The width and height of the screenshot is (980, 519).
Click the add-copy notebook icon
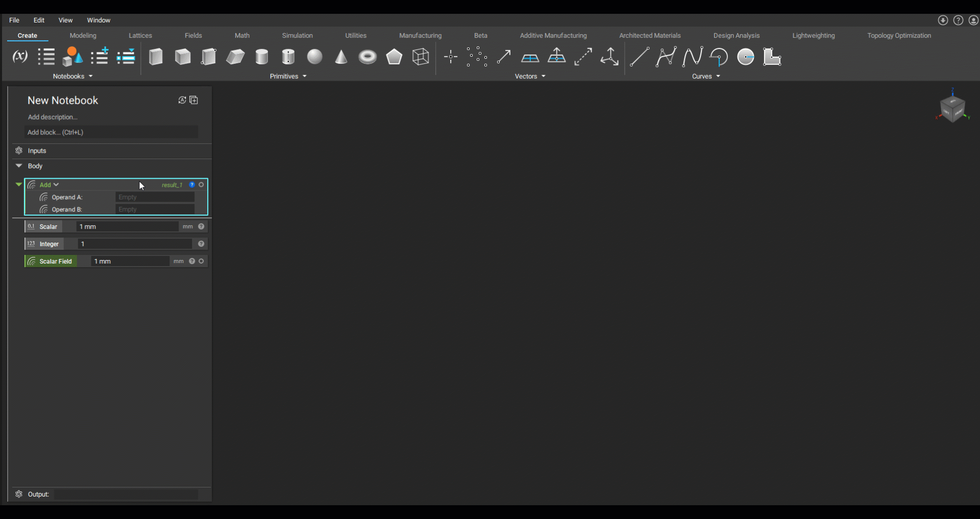(x=194, y=100)
